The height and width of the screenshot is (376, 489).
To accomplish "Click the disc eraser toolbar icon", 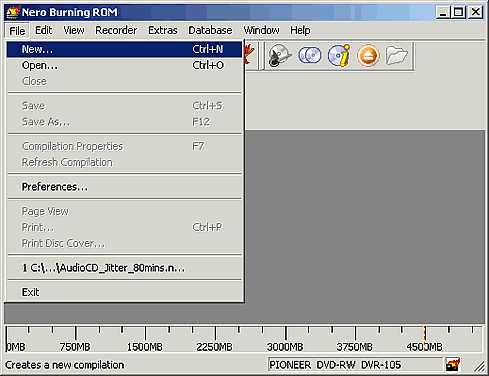I will click(x=279, y=55).
